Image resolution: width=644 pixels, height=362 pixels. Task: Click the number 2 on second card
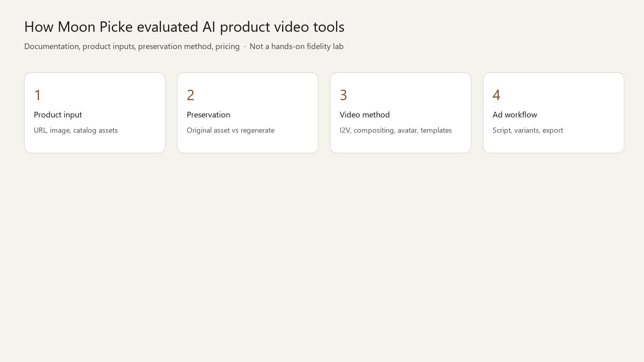click(x=190, y=95)
